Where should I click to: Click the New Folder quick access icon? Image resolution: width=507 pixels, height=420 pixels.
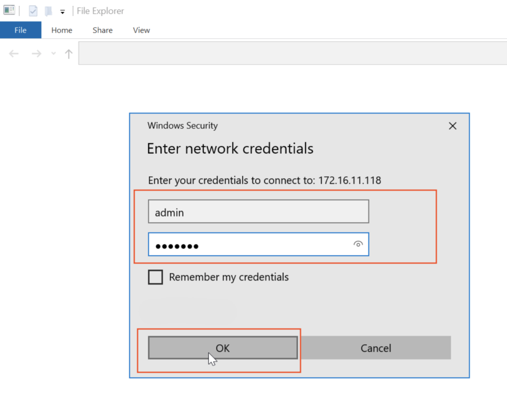[48, 11]
